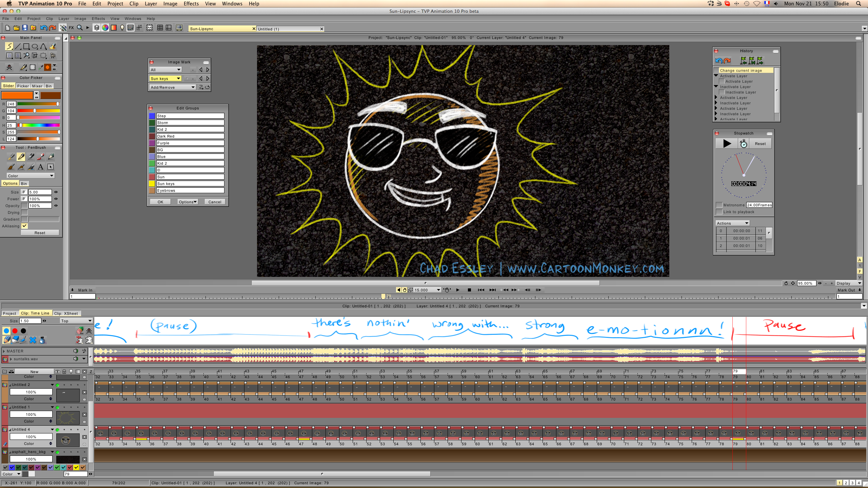Toggle asphalt_hero_bkg layer green visibility dot
Viewport: 868px width, 488px height.
[x=58, y=452]
